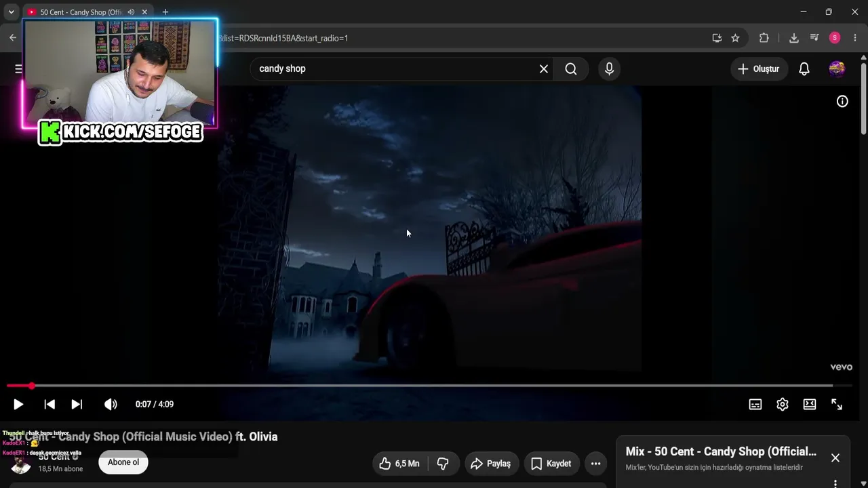Open the Chrome tab search dropdown

11,12
